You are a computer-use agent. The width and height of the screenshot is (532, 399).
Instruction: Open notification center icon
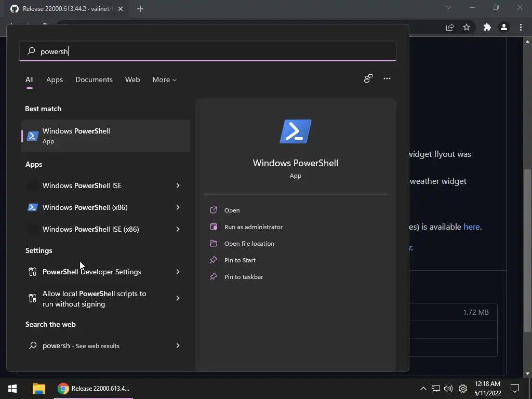point(515,388)
